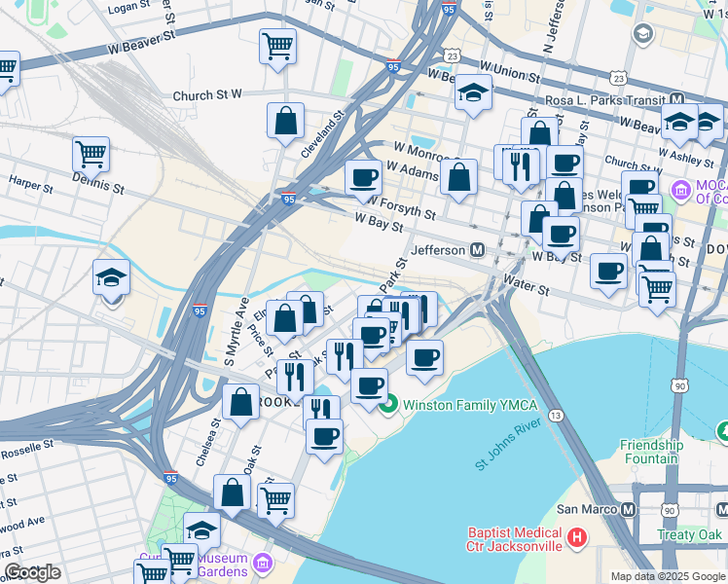Screen dimensions: 728x584
Task: Open the Map data ©2025 Google attribution
Action: tap(668, 576)
